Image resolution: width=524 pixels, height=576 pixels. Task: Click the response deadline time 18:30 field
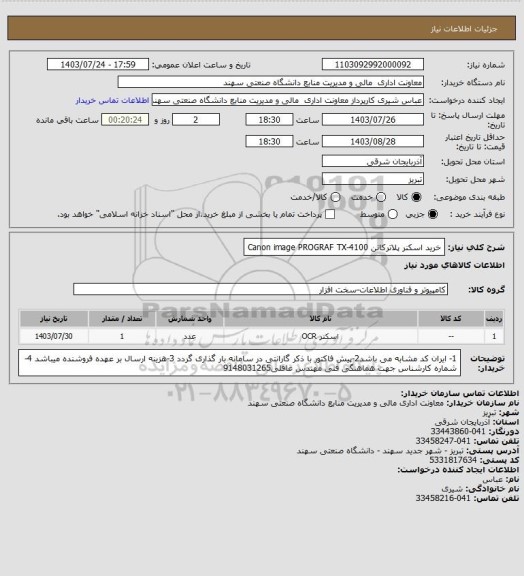(269, 120)
